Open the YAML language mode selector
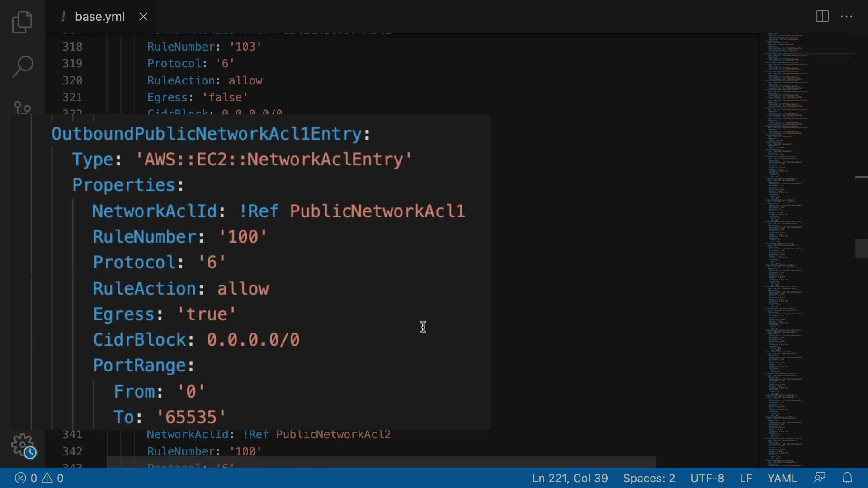The image size is (868, 488). click(x=782, y=478)
